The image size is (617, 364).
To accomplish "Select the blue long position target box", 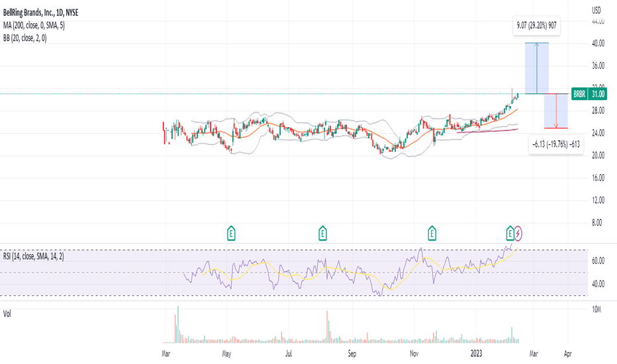I will [x=537, y=68].
